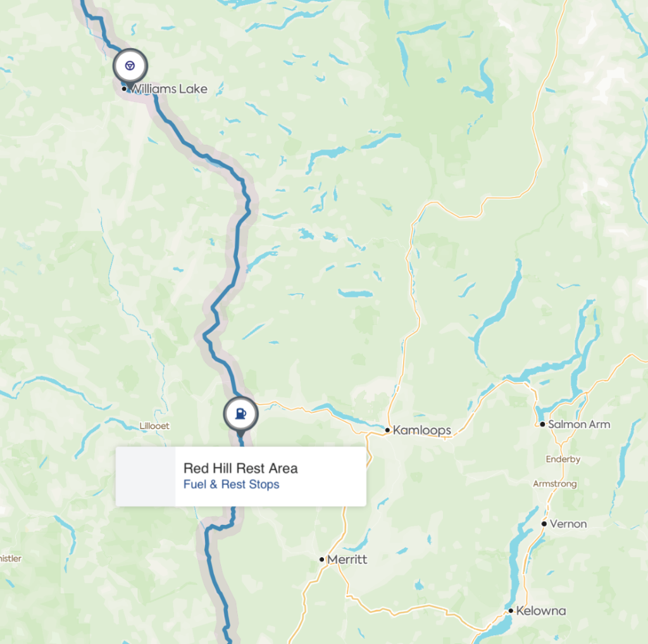Click the Merritt city label
Image resolution: width=648 pixels, height=644 pixels.
[x=347, y=560]
